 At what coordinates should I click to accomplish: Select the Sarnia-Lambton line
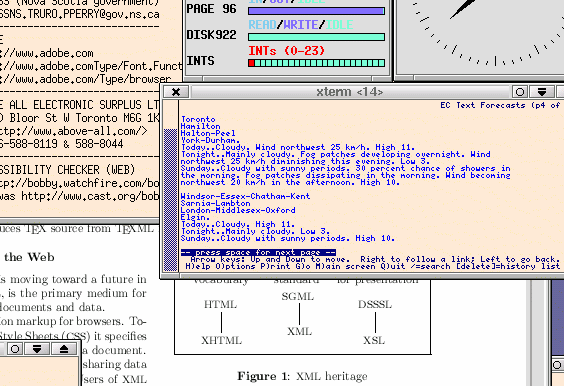click(x=215, y=203)
